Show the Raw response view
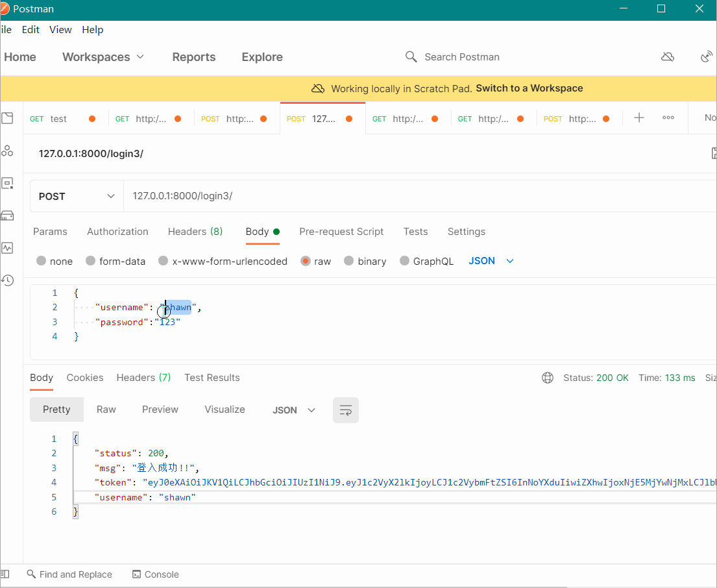Image resolution: width=717 pixels, height=588 pixels. click(106, 410)
